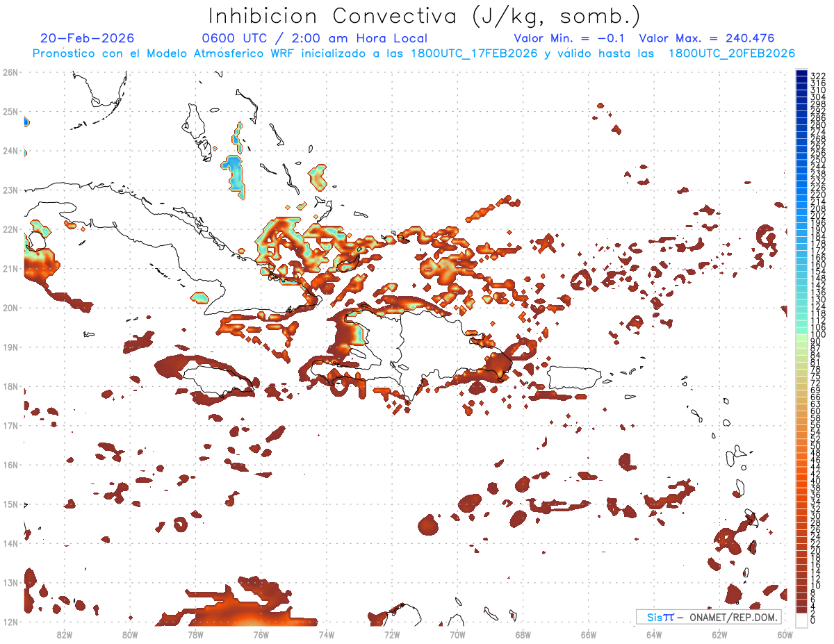Click the 62W longitude label
This screenshot has height=644, width=834.
719,634
